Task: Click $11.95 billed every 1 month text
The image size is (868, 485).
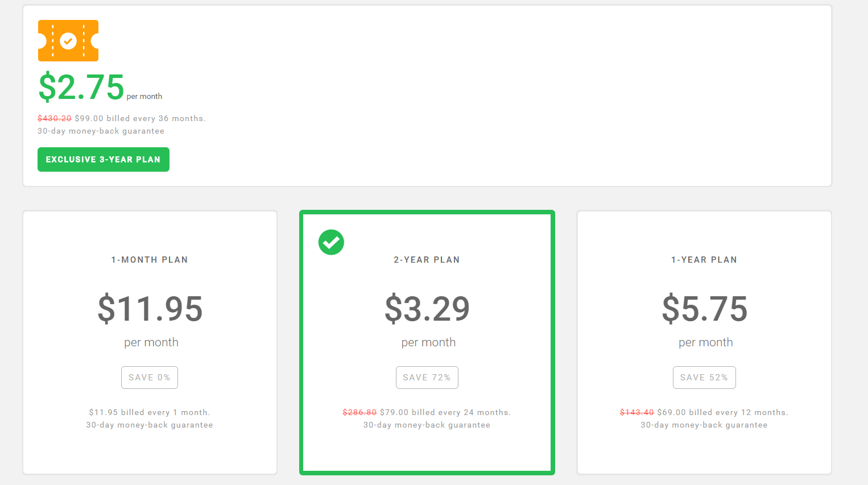Action: point(150,412)
